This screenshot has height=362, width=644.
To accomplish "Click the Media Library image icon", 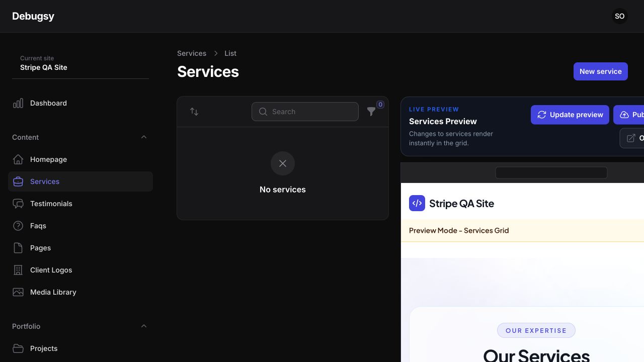I will click(18, 292).
